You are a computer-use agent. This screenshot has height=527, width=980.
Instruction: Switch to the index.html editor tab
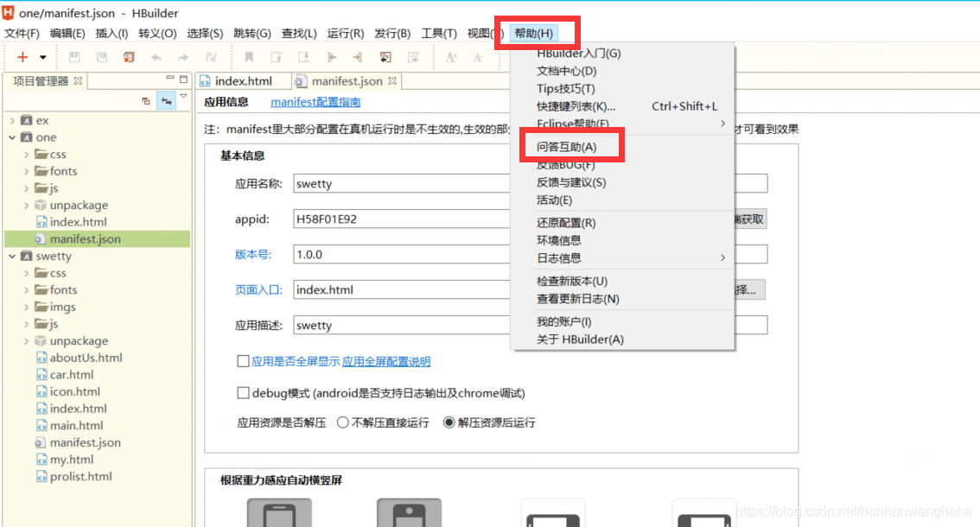point(243,81)
